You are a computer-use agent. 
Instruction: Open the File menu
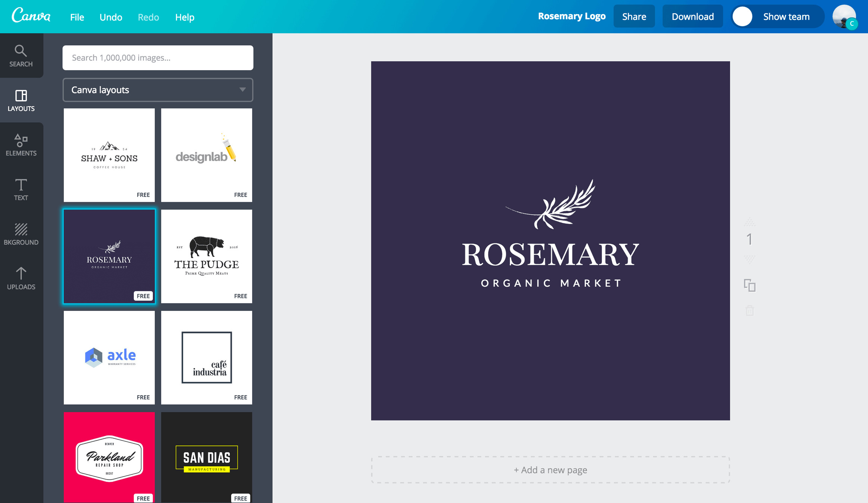click(76, 16)
